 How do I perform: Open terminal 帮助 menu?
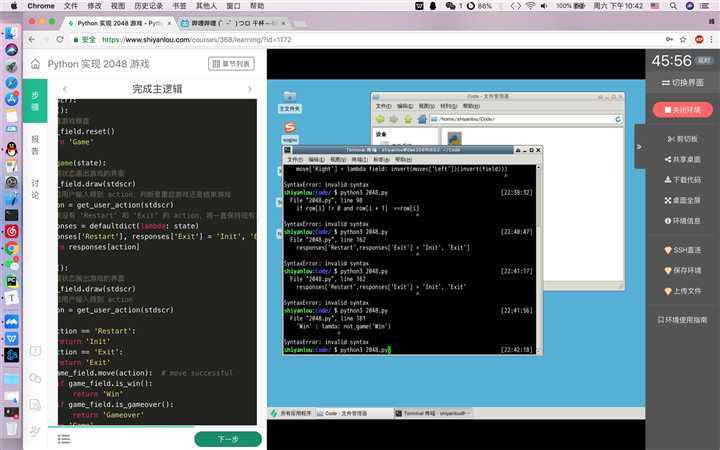403,159
